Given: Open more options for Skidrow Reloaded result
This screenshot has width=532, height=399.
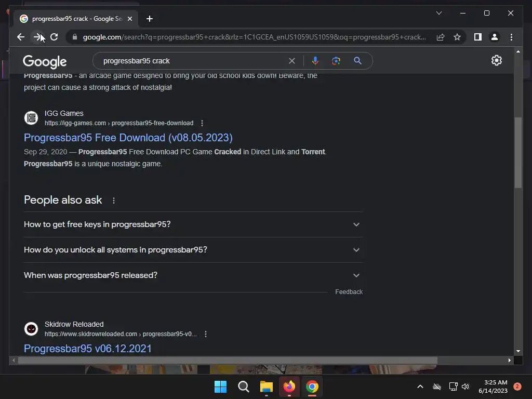Looking at the screenshot, I should click(x=206, y=334).
